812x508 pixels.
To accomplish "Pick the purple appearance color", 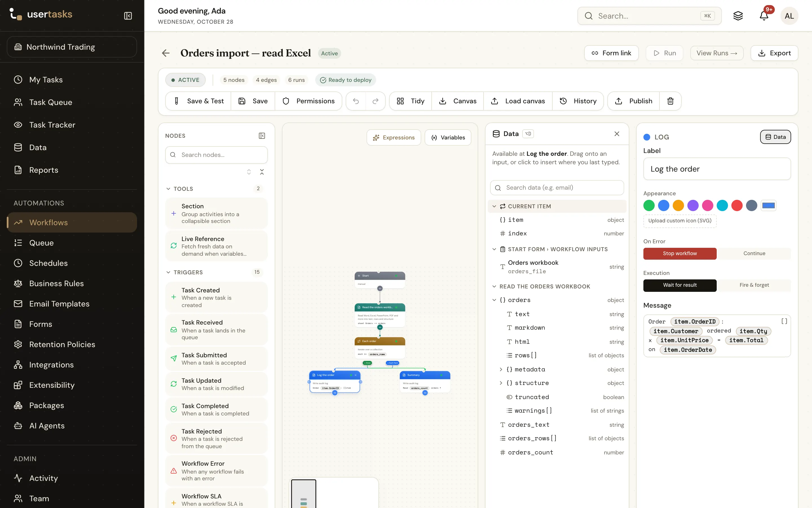I will [x=692, y=205].
